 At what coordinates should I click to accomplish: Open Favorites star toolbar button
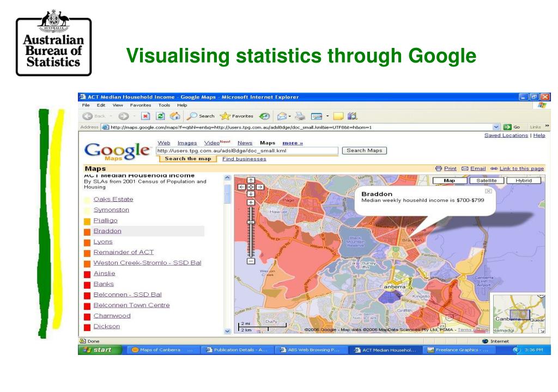click(236, 116)
